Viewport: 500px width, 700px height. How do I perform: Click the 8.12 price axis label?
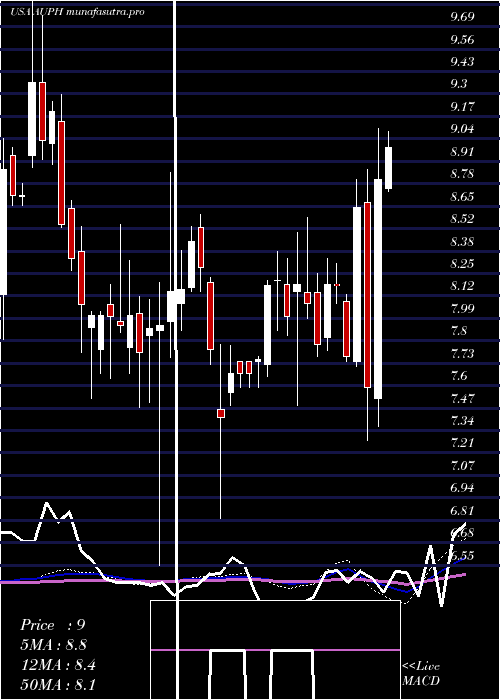point(462,286)
